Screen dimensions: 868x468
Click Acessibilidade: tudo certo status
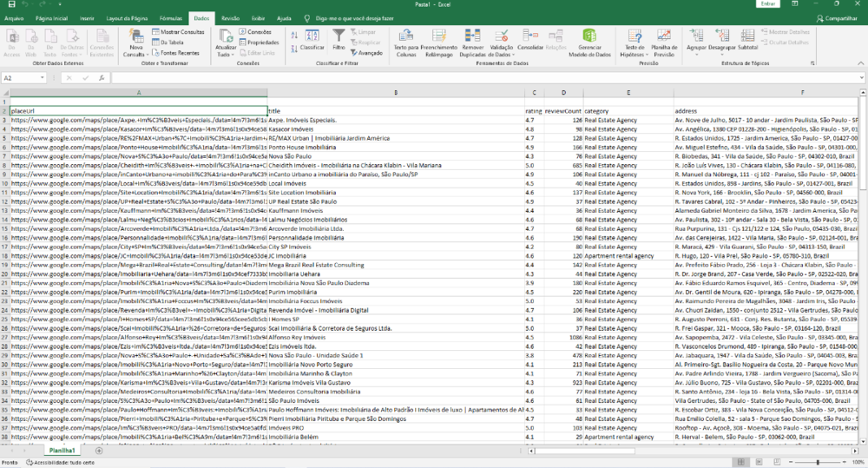(61, 463)
